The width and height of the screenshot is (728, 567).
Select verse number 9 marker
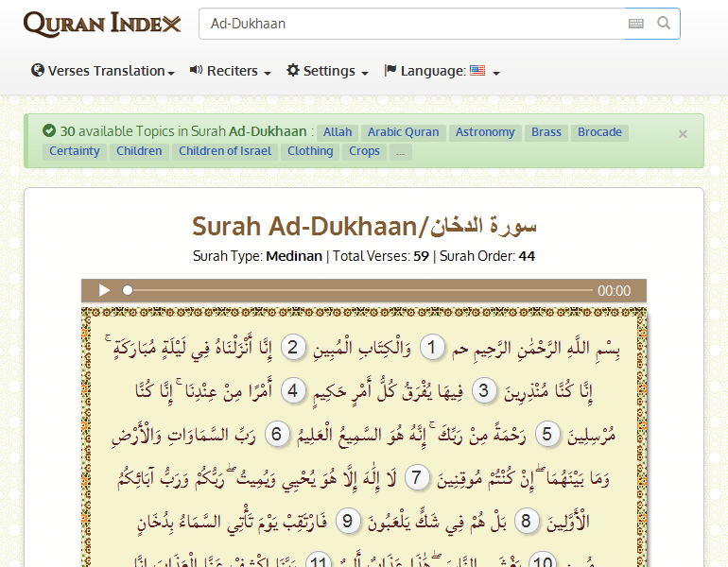click(348, 521)
